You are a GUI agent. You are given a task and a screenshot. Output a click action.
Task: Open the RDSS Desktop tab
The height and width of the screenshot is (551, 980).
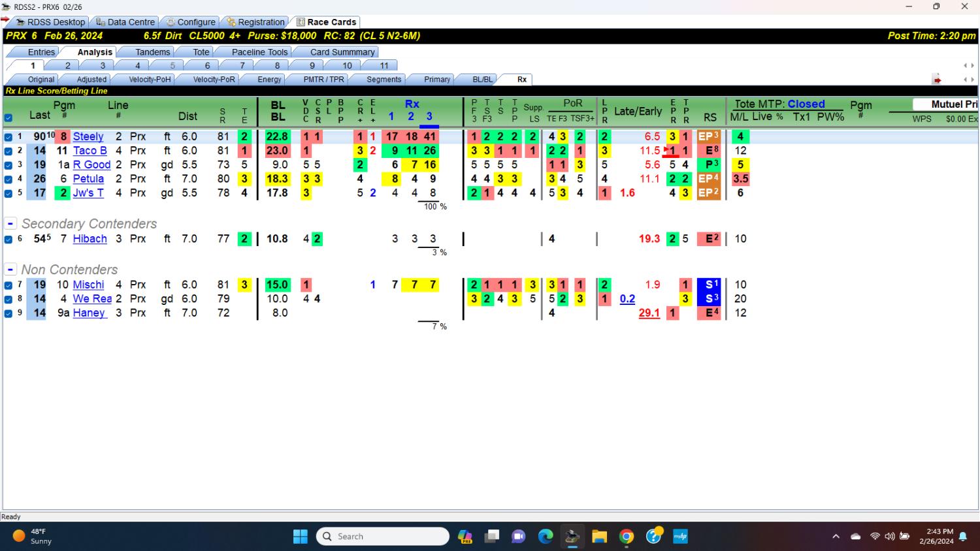[50, 22]
